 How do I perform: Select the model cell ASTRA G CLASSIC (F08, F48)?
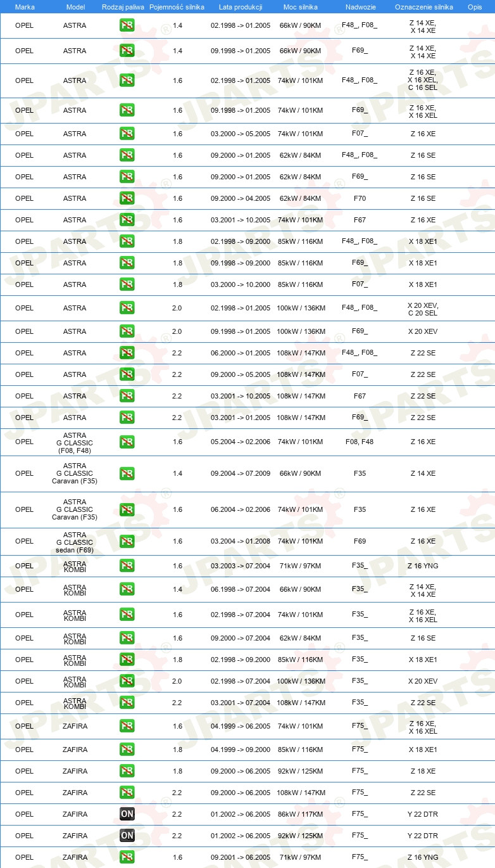(x=75, y=443)
